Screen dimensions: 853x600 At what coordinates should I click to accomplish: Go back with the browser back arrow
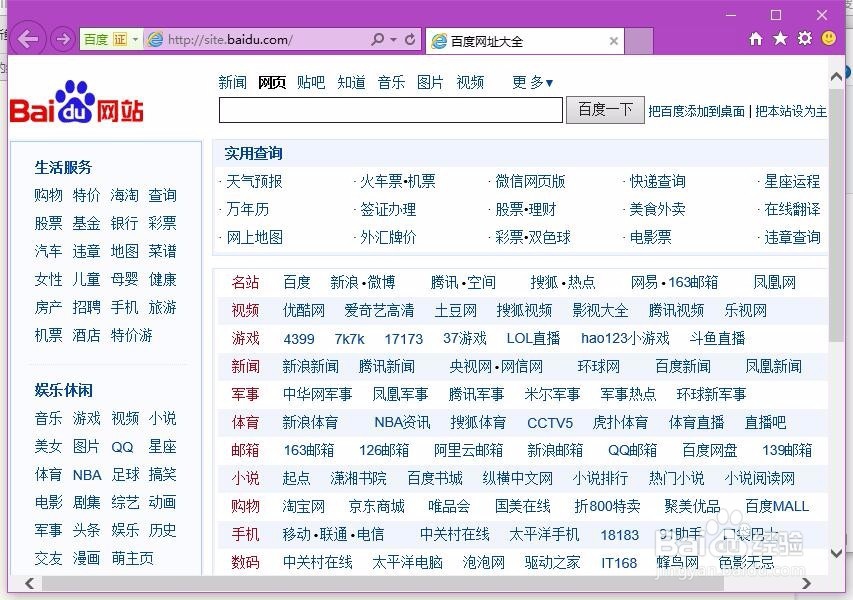28,39
